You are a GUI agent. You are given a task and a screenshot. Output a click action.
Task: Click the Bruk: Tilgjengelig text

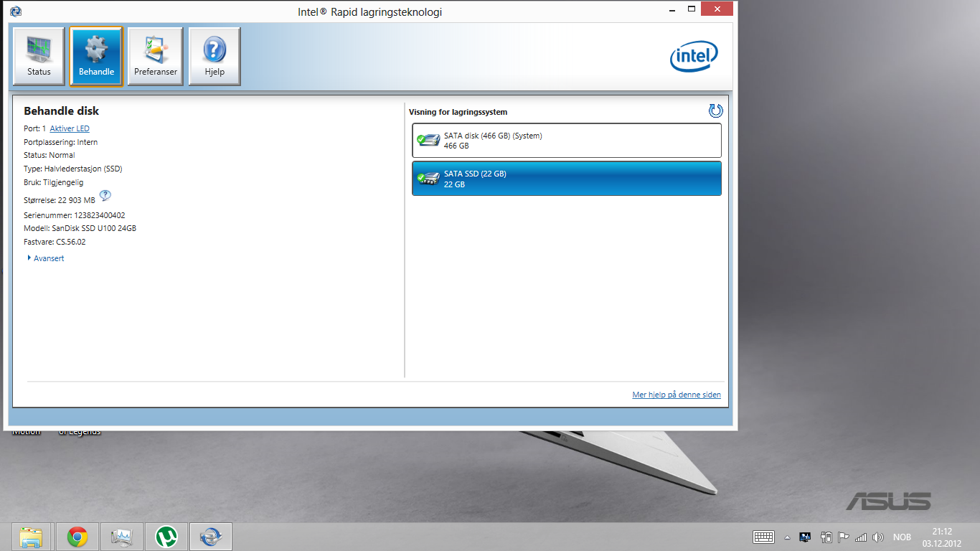[x=54, y=182]
